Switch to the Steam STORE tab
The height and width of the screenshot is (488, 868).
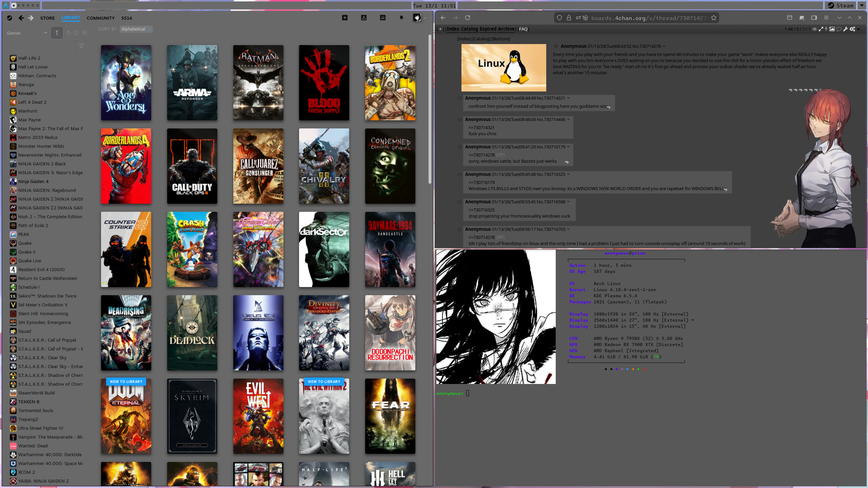[x=47, y=18]
